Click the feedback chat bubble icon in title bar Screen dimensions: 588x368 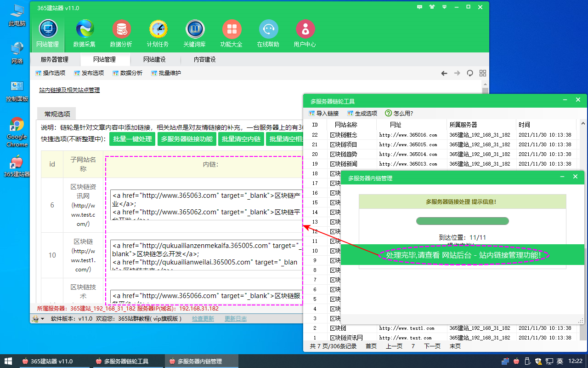click(419, 7)
